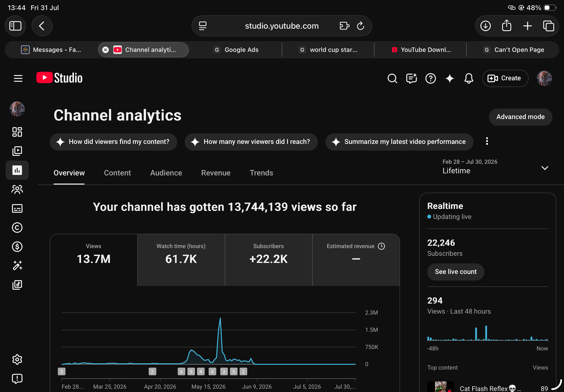This screenshot has height=392, width=564.
Task: Switch to the Audience tab
Action: [x=166, y=173]
